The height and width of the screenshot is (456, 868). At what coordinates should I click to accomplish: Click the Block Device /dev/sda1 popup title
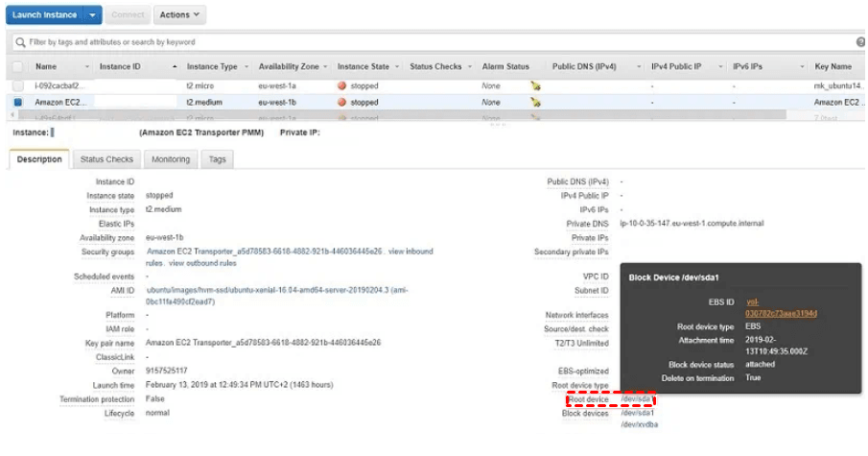pos(673,277)
